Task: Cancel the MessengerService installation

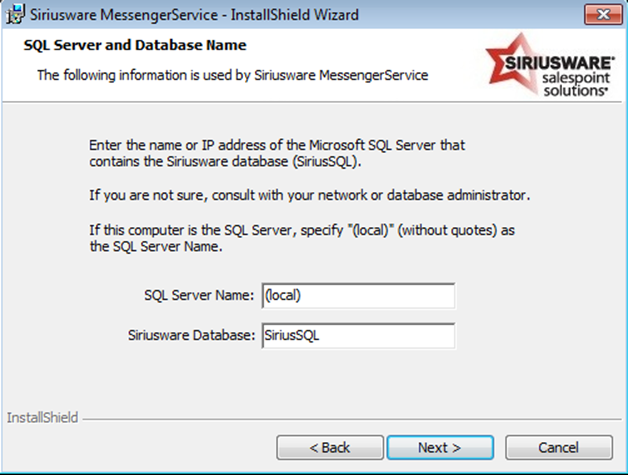Action: click(x=558, y=447)
